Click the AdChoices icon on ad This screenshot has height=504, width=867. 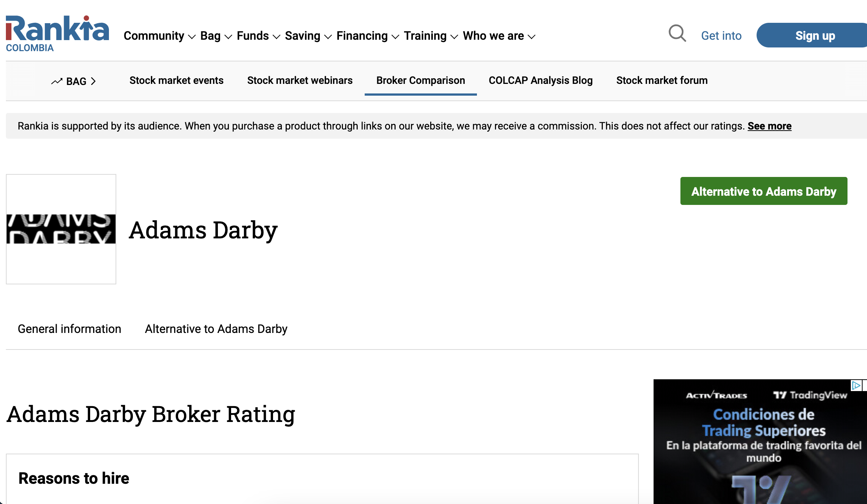coord(856,385)
